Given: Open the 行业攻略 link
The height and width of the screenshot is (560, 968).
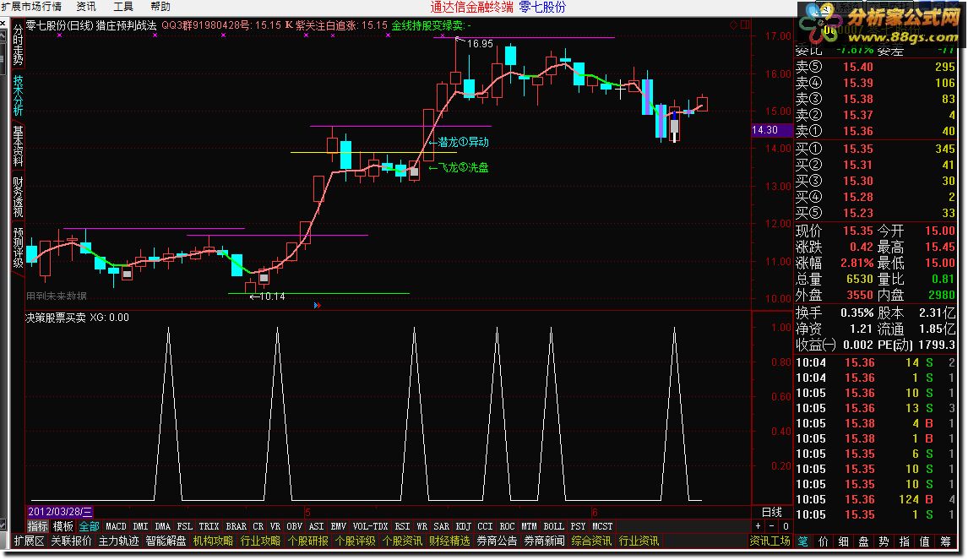Looking at the screenshot, I should 260,541.
